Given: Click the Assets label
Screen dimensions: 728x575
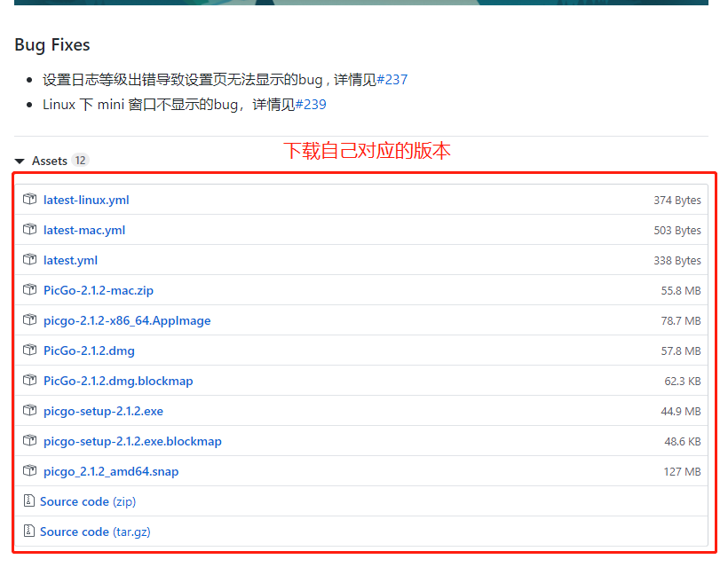Looking at the screenshot, I should pos(50,161).
